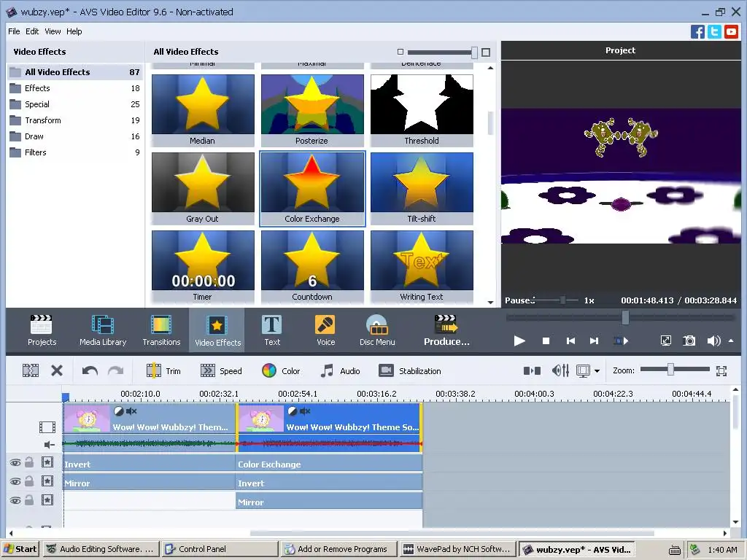Click the next scene playback button
Image resolution: width=747 pixels, height=560 pixels.
point(621,341)
